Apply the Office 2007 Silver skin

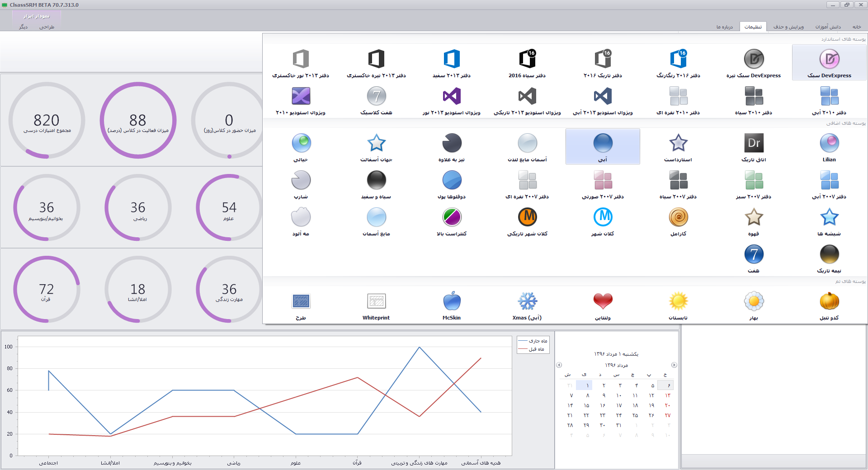(527, 184)
